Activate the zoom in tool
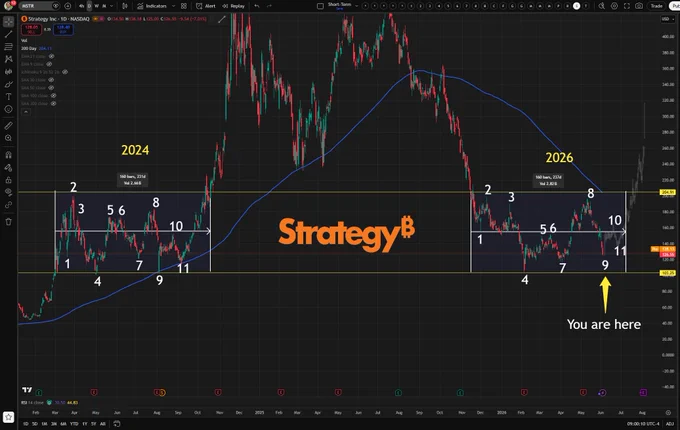Image resolution: width=680 pixels, height=430 pixels. point(8,138)
